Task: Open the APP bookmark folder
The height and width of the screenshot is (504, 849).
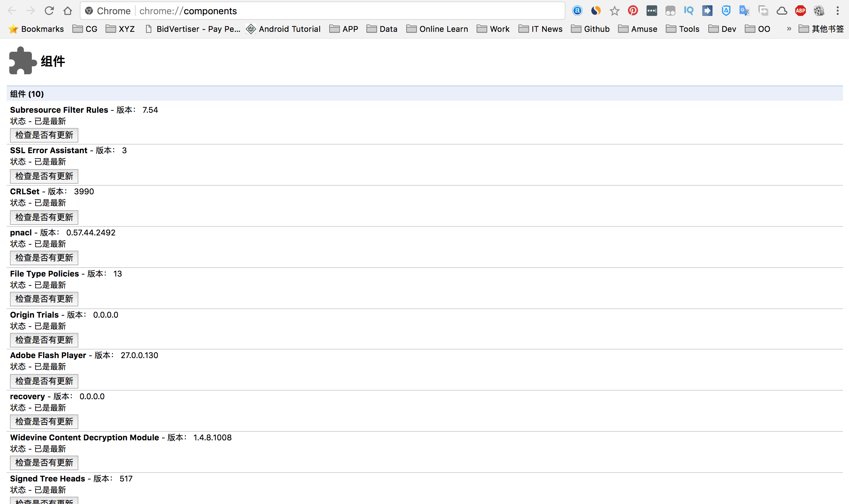Action: [344, 29]
